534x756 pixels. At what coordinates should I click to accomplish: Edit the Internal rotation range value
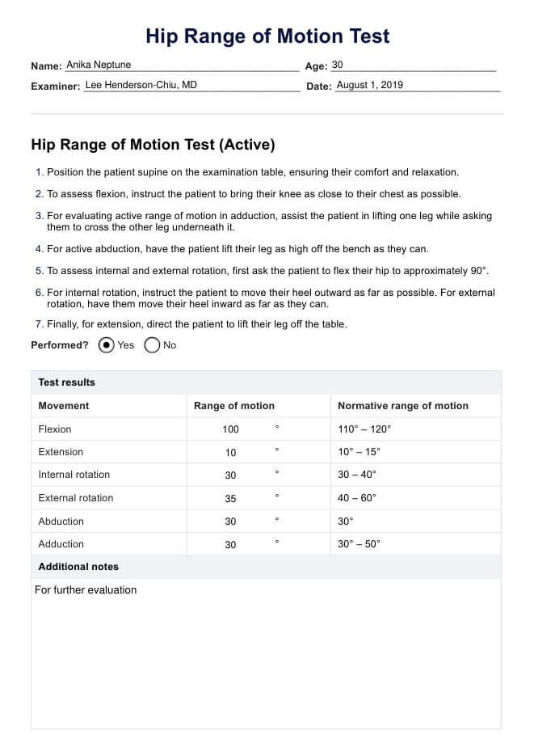(231, 475)
